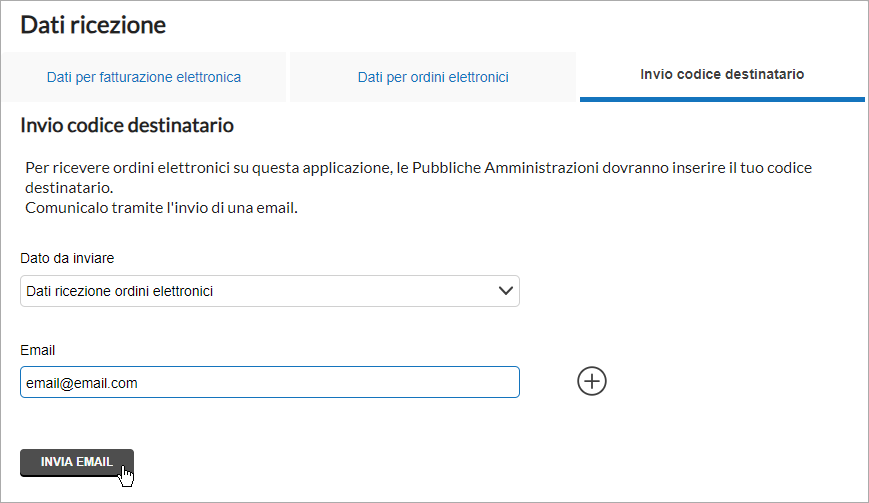This screenshot has height=503, width=869.
Task: Open the Dati per ordini elettronici tab
Action: tap(433, 77)
